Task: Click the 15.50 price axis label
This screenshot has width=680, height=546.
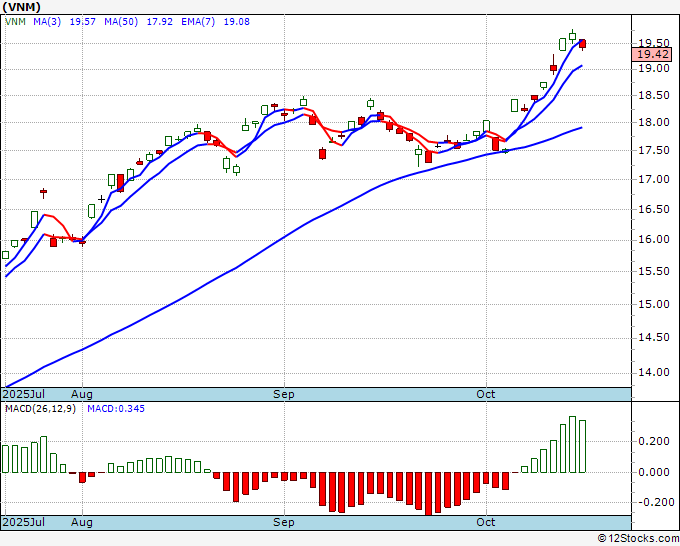Action: (654, 271)
